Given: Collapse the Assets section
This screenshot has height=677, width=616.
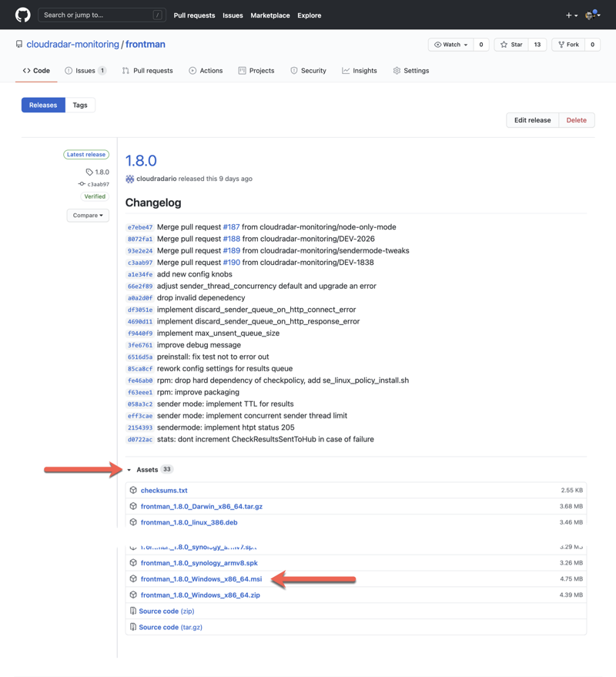Looking at the screenshot, I should pyautogui.click(x=146, y=470).
